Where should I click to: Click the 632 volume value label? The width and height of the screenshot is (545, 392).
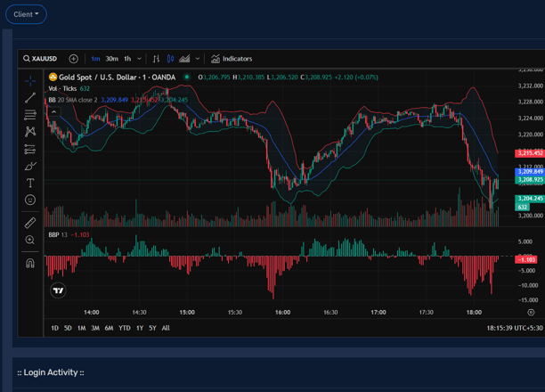(523, 207)
